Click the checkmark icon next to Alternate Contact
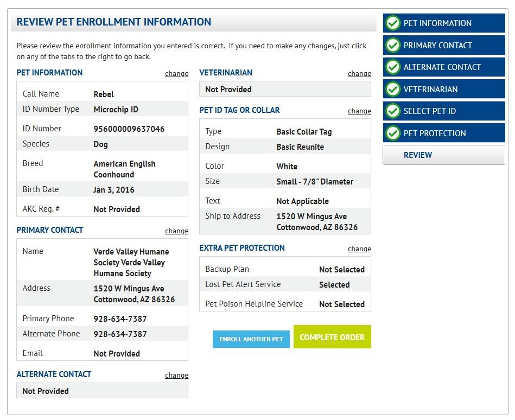The image size is (515, 420). tap(393, 67)
